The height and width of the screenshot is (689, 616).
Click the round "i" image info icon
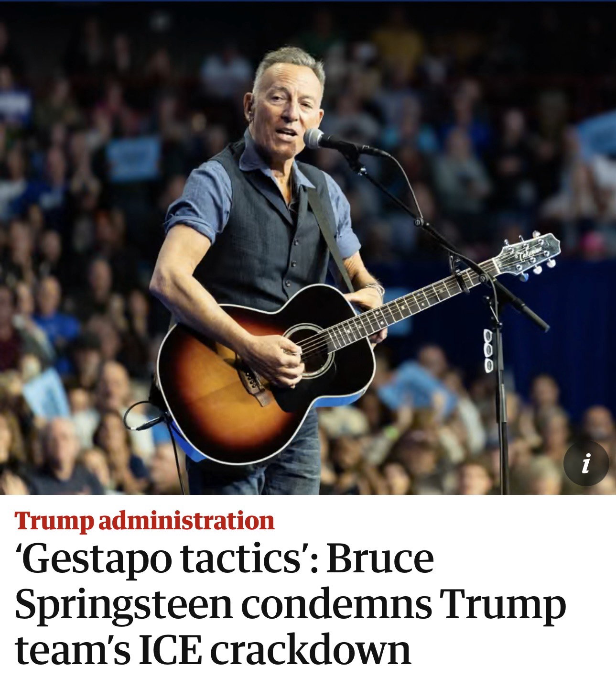[x=586, y=463]
